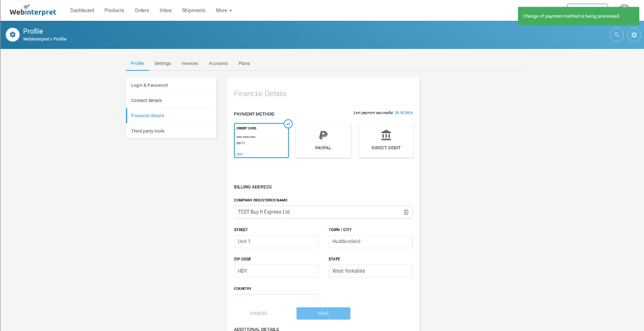Click Edit link on credit card
644x331 pixels.
(x=240, y=154)
